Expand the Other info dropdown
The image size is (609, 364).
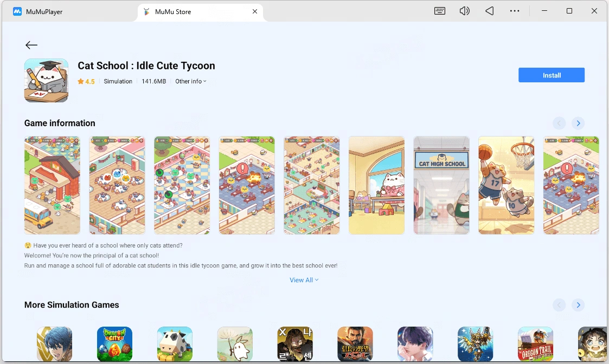click(x=191, y=81)
